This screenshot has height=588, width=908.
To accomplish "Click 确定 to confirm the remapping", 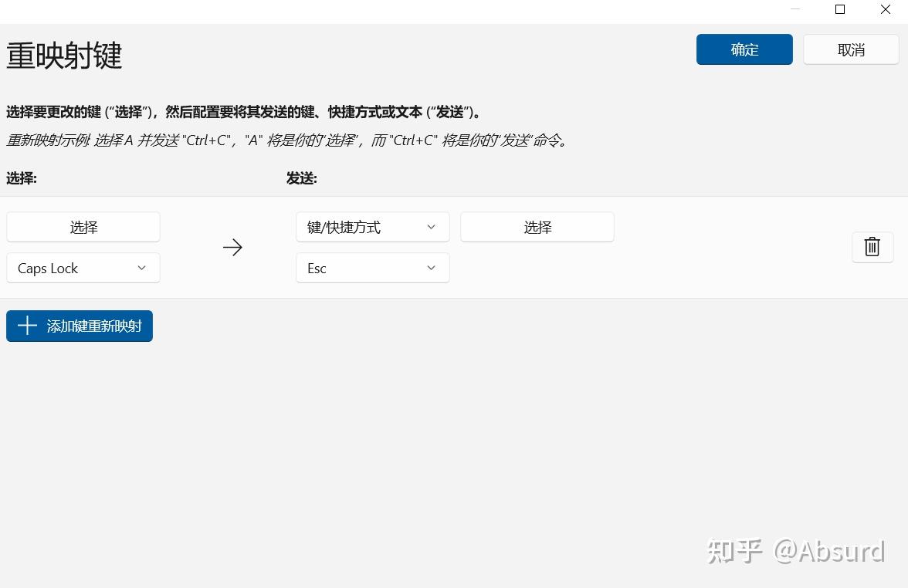I will pyautogui.click(x=744, y=49).
